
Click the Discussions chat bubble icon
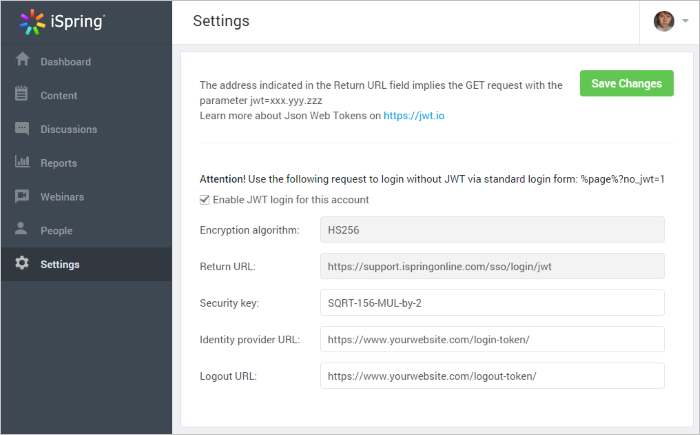(22, 129)
